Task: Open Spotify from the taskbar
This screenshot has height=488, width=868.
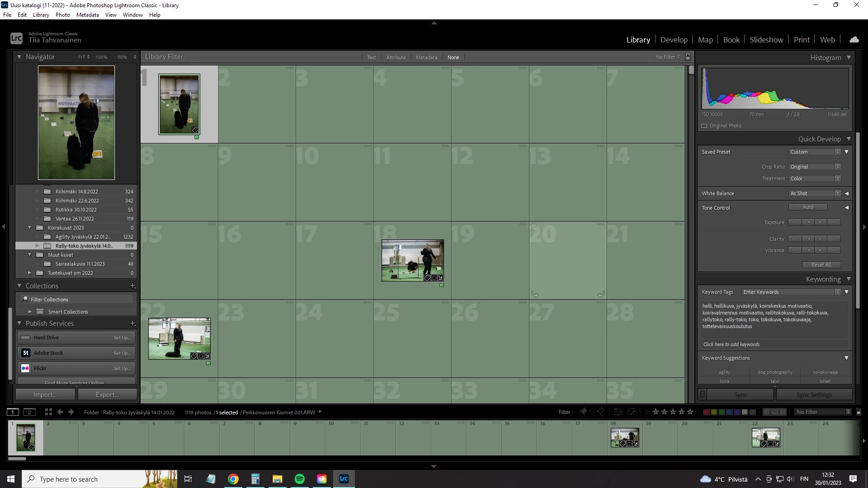Action: (299, 479)
